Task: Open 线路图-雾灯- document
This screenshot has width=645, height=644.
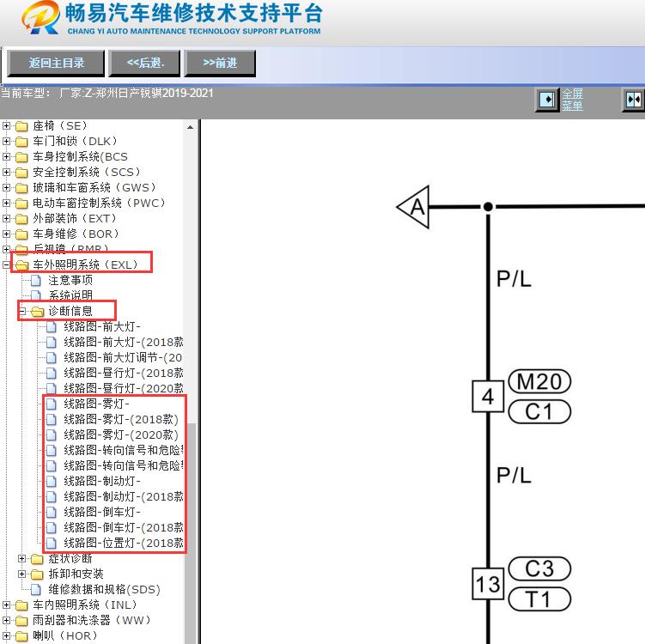Action: coord(97,404)
